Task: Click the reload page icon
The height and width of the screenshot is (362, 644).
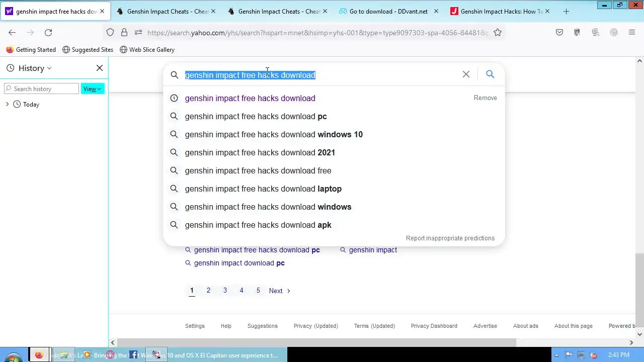Action: [48, 32]
